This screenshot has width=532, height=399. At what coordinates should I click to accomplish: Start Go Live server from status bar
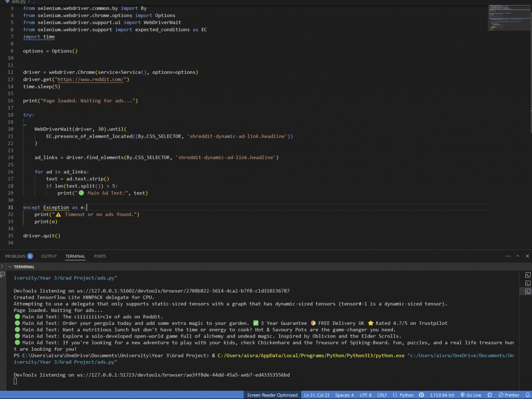click(x=470, y=395)
